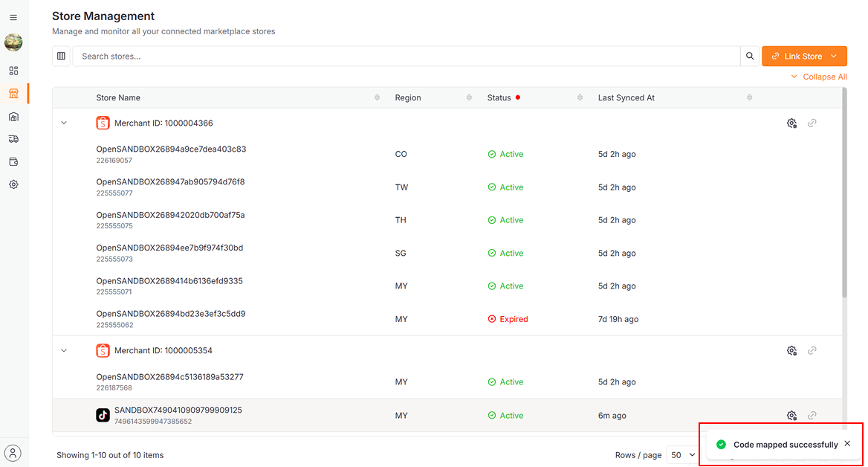Open the wallet icon in sidebar
868x467 pixels.
[13, 162]
